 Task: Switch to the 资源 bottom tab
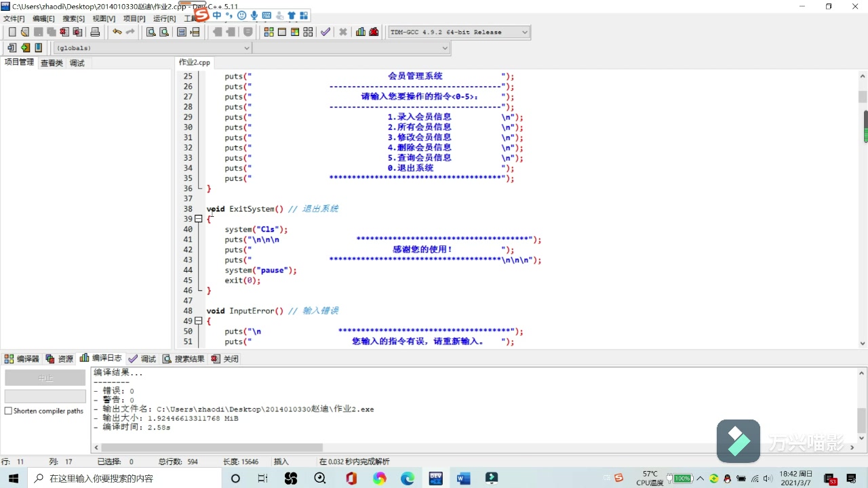(60, 359)
